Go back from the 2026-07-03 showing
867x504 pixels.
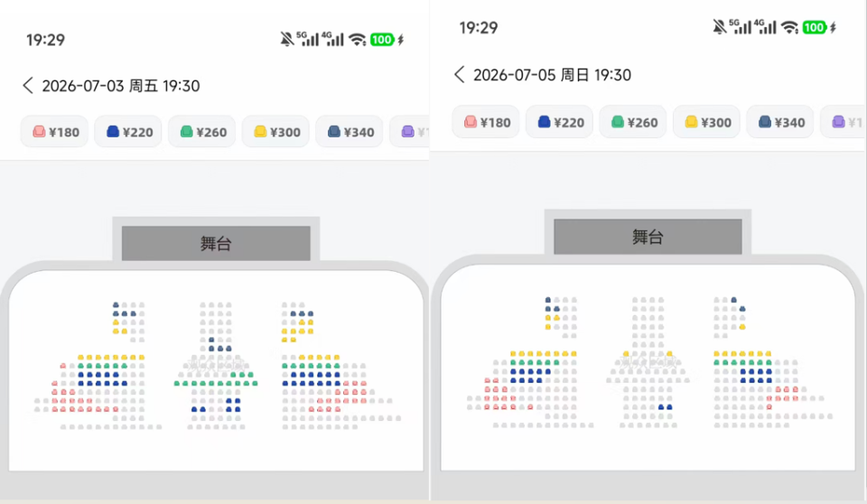tap(28, 86)
